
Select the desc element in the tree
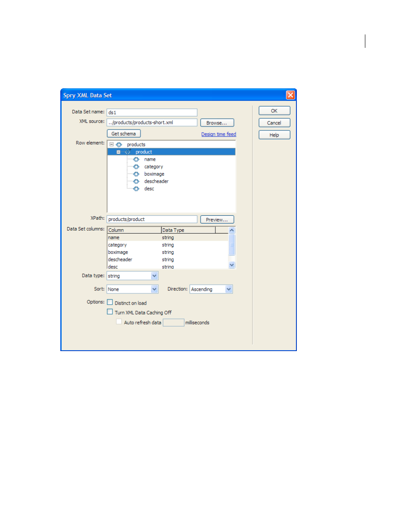pos(149,189)
